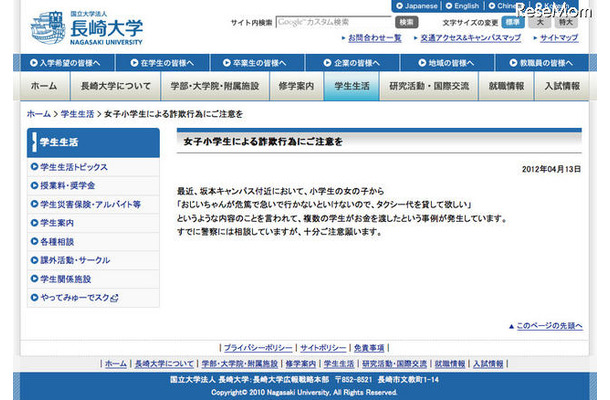
Task: Open 学生災害保険・アルバイト等 in sidebar
Action: pyautogui.click(x=93, y=204)
